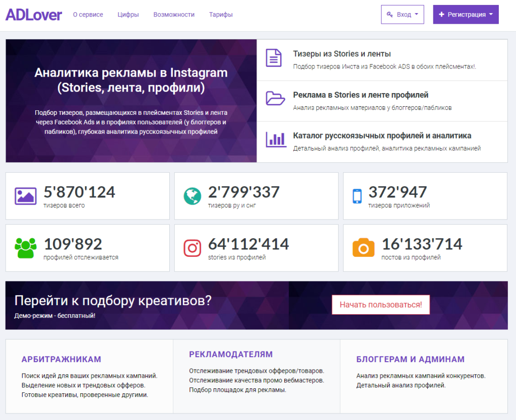
Task: Open the О сервисе menu item
Action: pyautogui.click(x=88, y=15)
